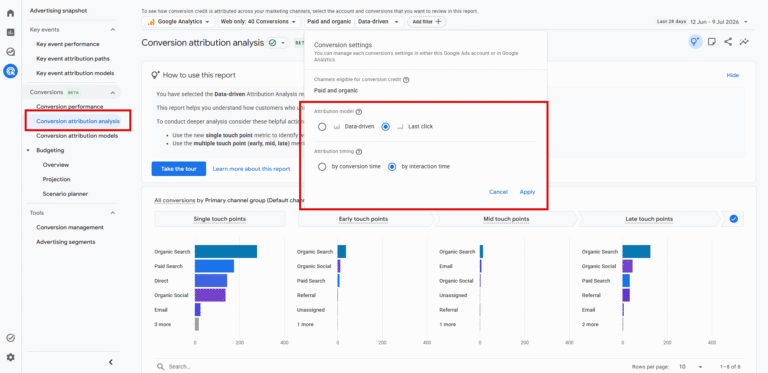
Task: Click the search magnifier icon below charts
Action: (160, 367)
